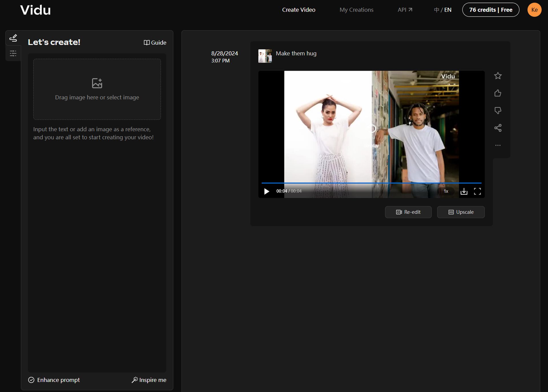
Task: Click the Re-edit button below the video
Action: [408, 212]
